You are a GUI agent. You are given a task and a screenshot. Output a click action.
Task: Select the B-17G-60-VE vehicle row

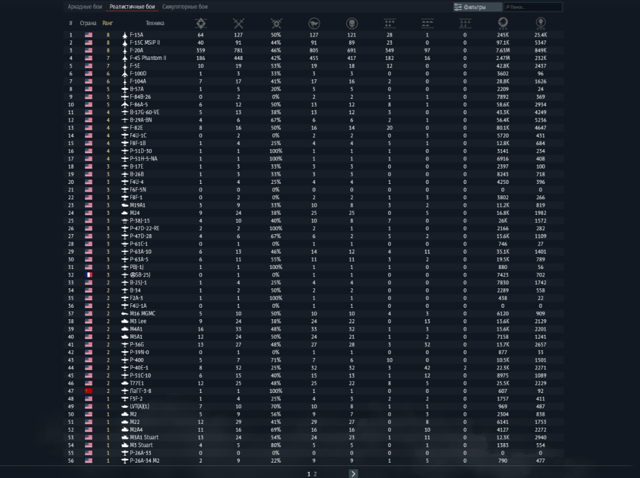[313, 112]
